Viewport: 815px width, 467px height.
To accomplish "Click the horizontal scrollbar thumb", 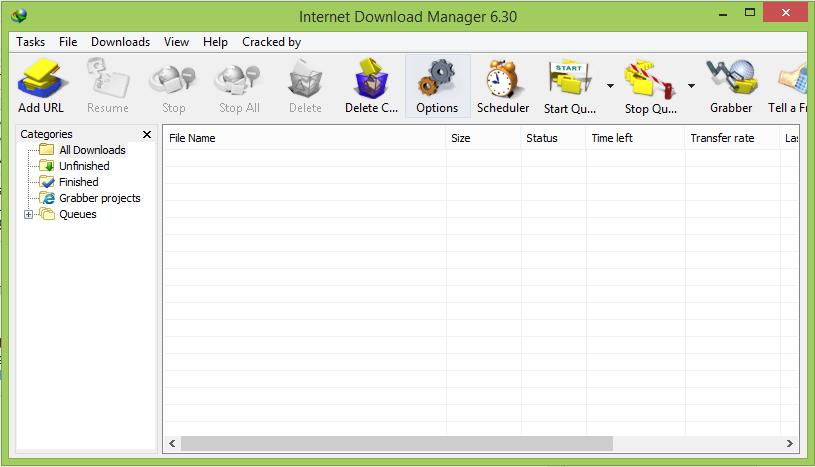I will coord(397,444).
